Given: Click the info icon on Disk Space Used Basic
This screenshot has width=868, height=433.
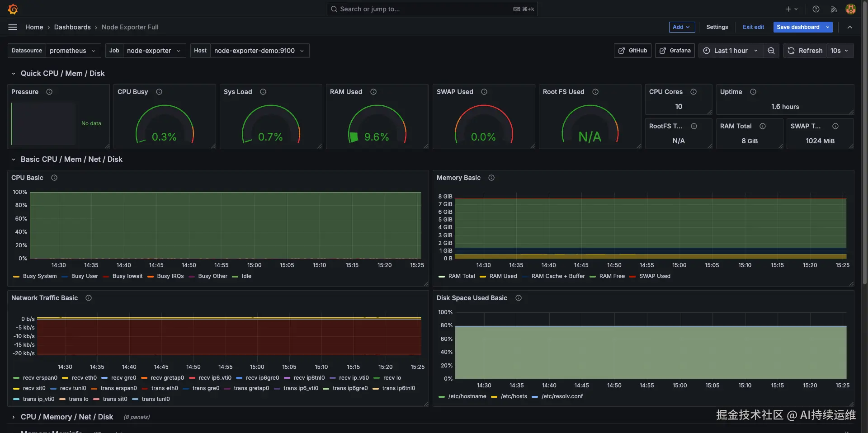Looking at the screenshot, I should click(519, 298).
